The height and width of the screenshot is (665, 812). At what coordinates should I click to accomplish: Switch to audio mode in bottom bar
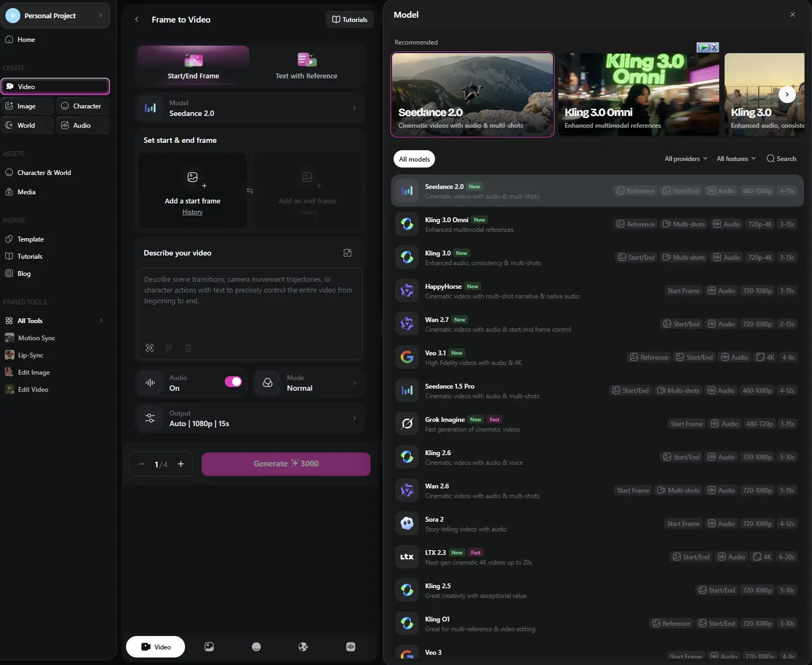(351, 647)
